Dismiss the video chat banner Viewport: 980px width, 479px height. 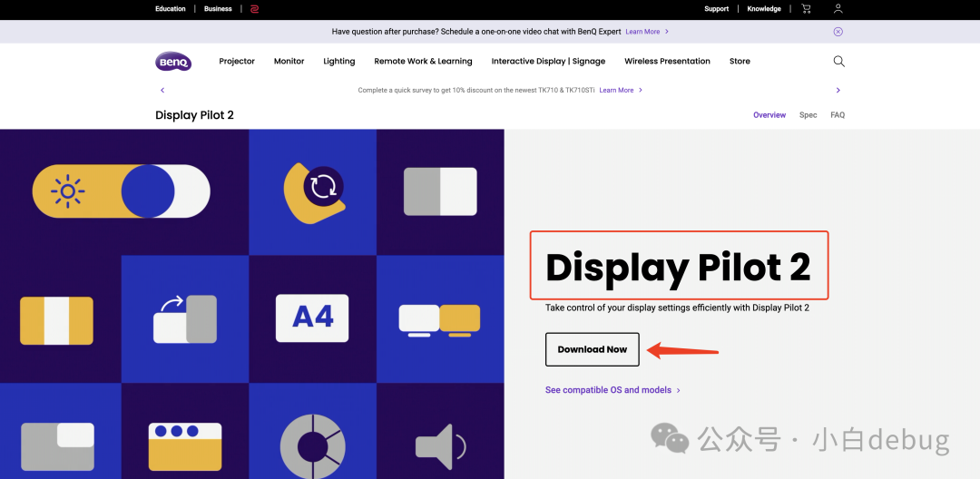click(838, 31)
